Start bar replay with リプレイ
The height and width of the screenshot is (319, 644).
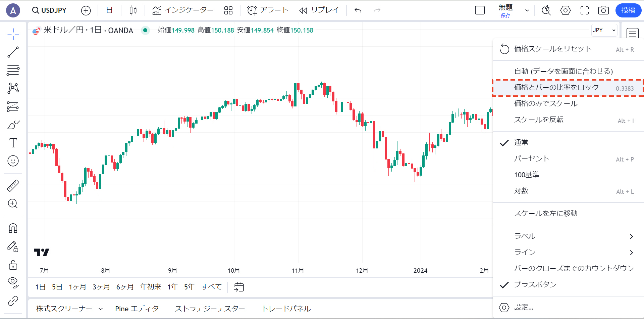319,10
